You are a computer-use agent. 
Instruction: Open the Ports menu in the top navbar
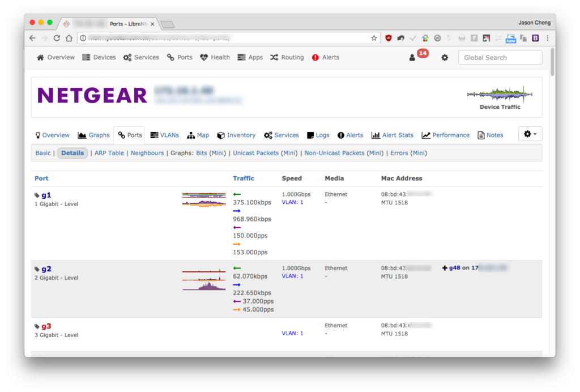(x=180, y=57)
